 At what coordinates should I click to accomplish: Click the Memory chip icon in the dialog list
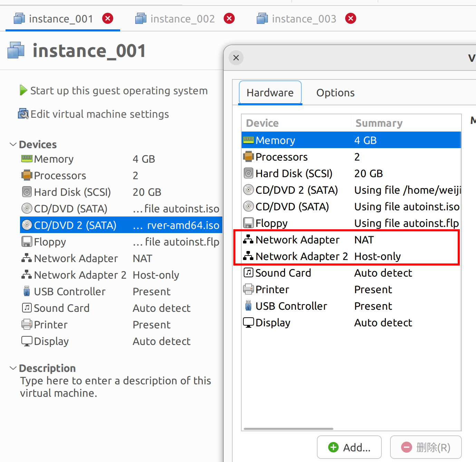(248, 140)
